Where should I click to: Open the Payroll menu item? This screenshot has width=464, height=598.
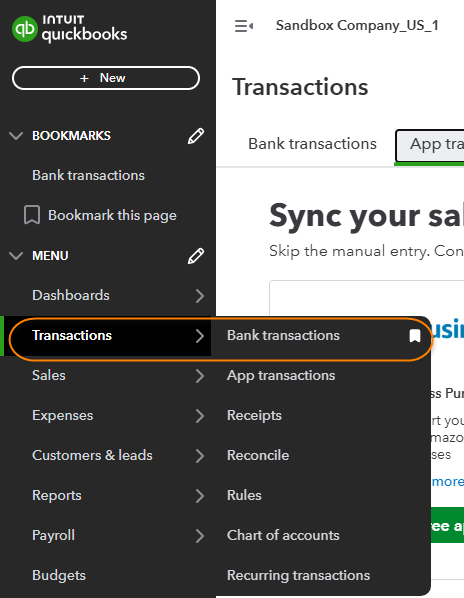[53, 535]
